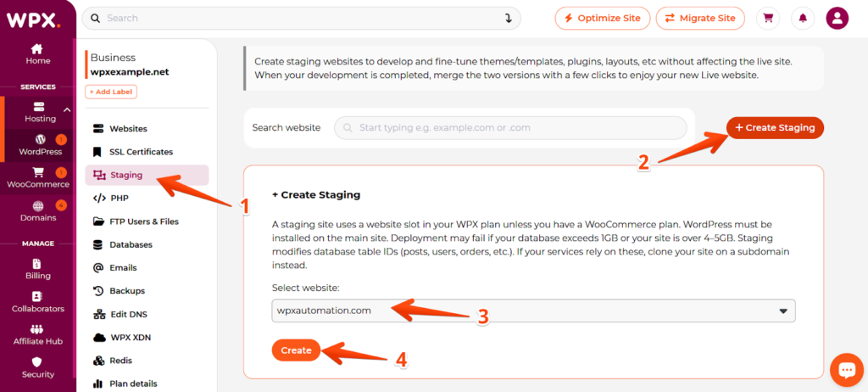Click the Add Label button

(x=111, y=92)
